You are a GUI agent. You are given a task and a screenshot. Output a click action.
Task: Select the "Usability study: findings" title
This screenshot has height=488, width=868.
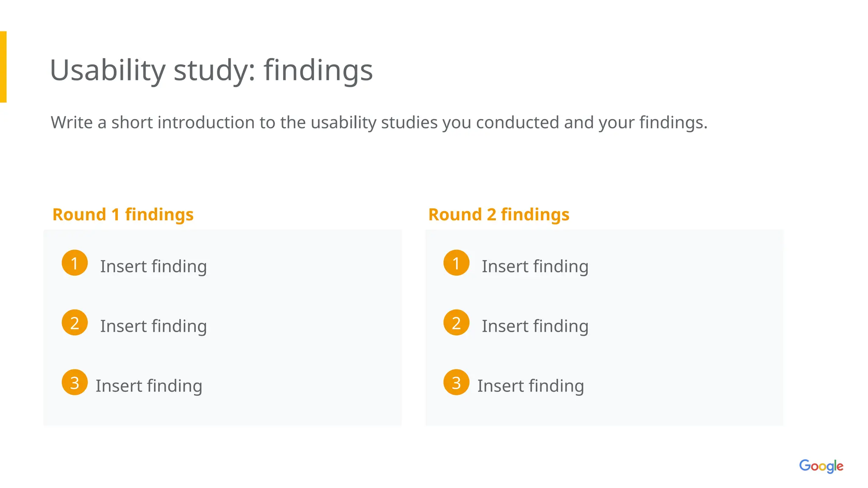click(211, 70)
